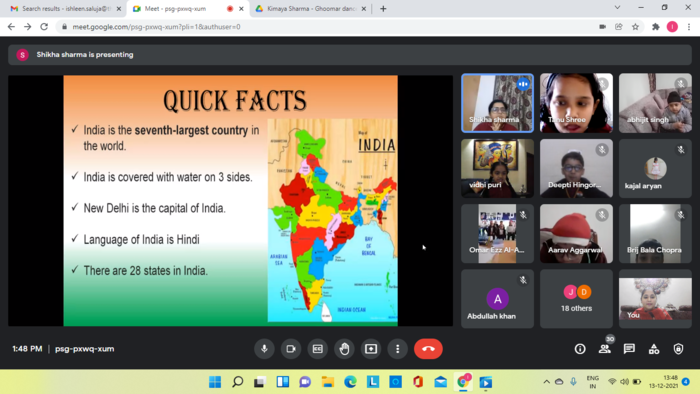The height and width of the screenshot is (394, 700).
Task: Show everyone participants panel
Action: [x=604, y=349]
